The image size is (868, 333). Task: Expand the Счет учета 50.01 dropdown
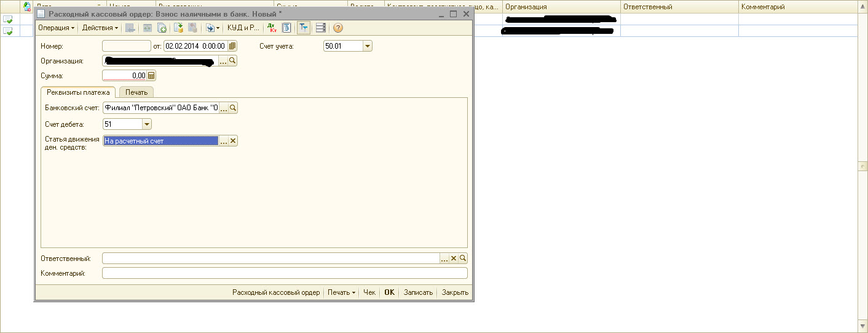368,46
